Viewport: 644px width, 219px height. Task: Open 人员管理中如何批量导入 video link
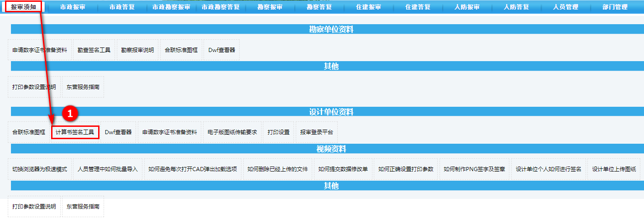coord(108,169)
